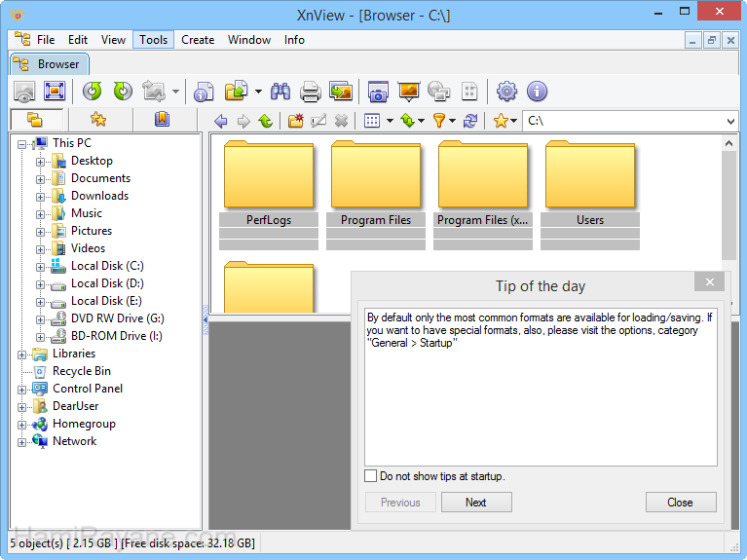Go back with the left arrow

click(220, 121)
